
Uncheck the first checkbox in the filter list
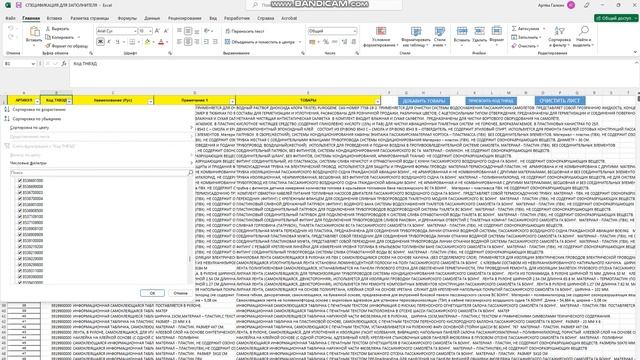pos(20,180)
